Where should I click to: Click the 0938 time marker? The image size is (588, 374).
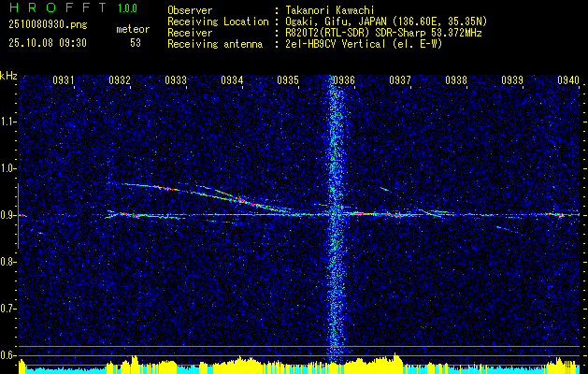(456, 79)
